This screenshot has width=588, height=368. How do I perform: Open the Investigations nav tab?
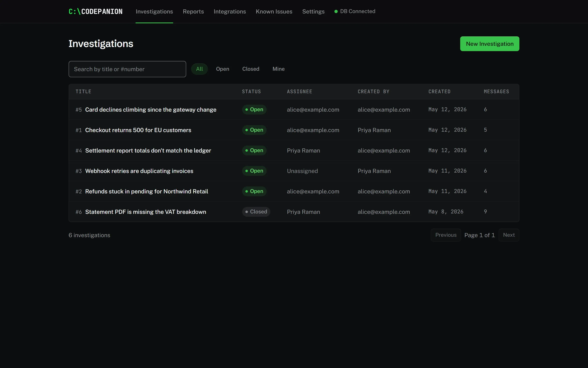154,11
